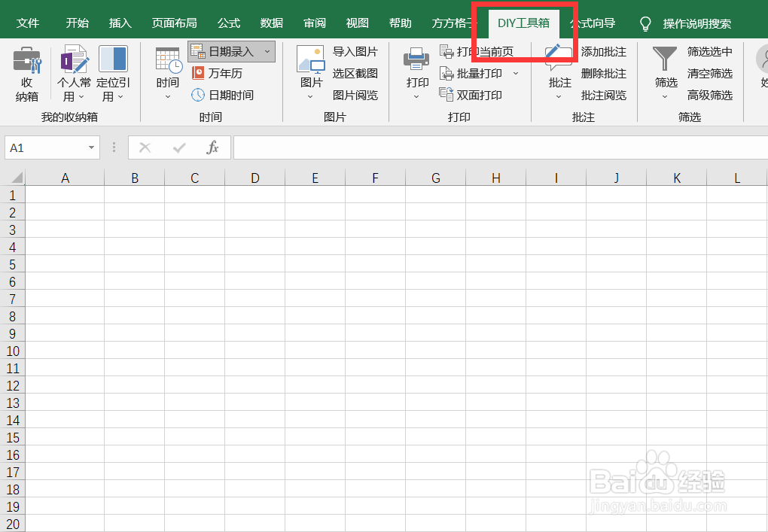The image size is (768, 532).
Task: Switch to the 审阅 tab
Action: click(x=315, y=23)
